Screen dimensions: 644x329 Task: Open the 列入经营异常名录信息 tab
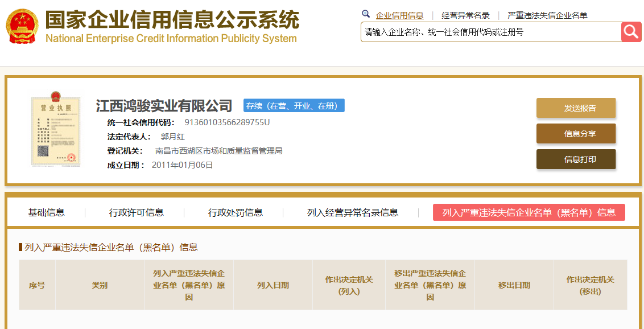(x=353, y=212)
